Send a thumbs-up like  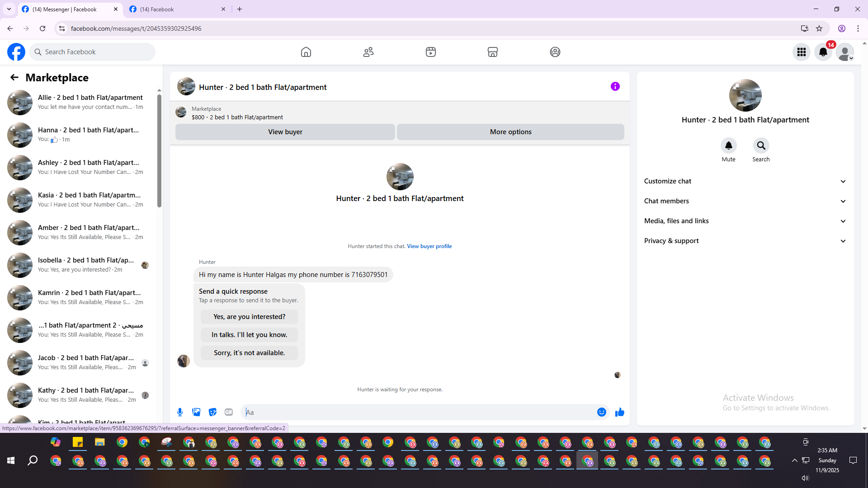(619, 412)
